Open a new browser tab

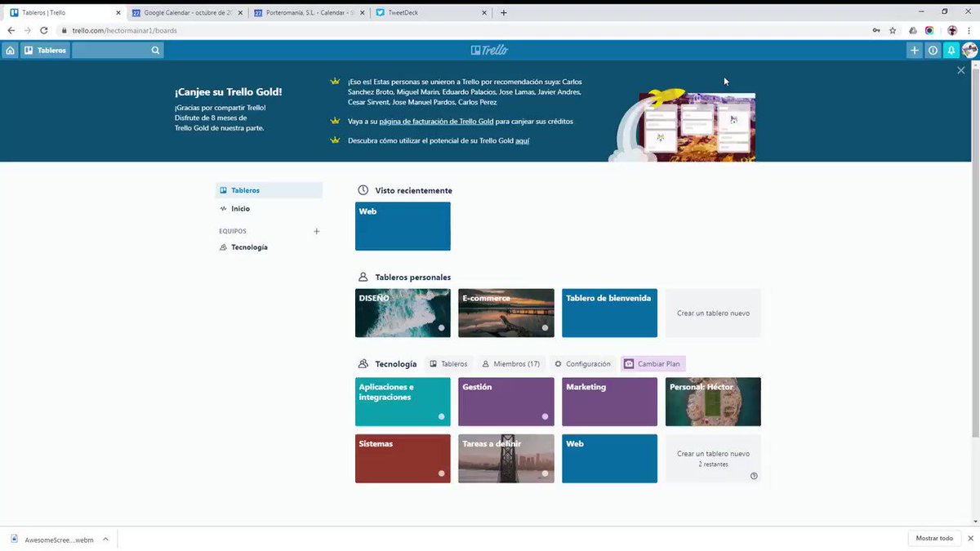(504, 12)
